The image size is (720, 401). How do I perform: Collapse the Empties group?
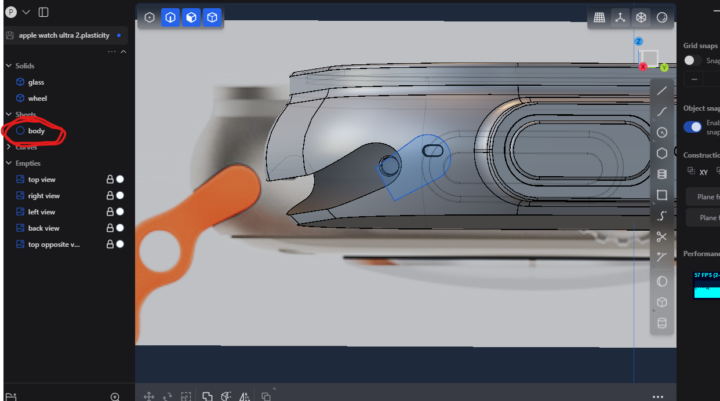8,163
